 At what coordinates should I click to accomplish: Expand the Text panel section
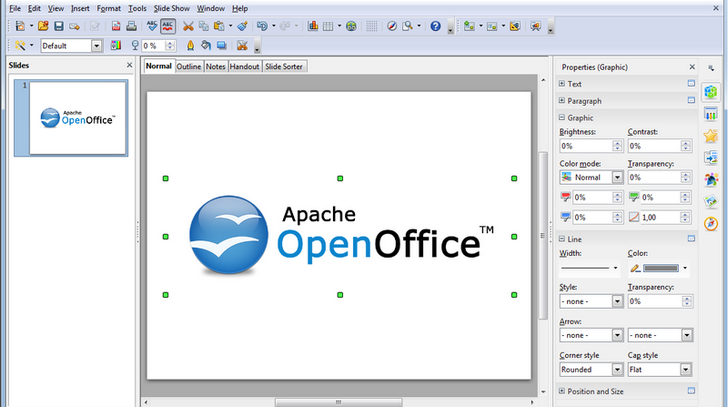point(562,84)
